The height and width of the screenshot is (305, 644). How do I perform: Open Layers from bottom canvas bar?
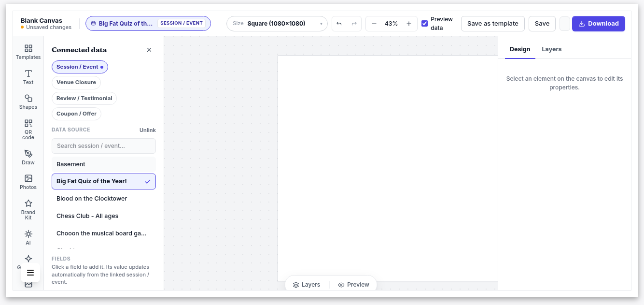tap(307, 285)
